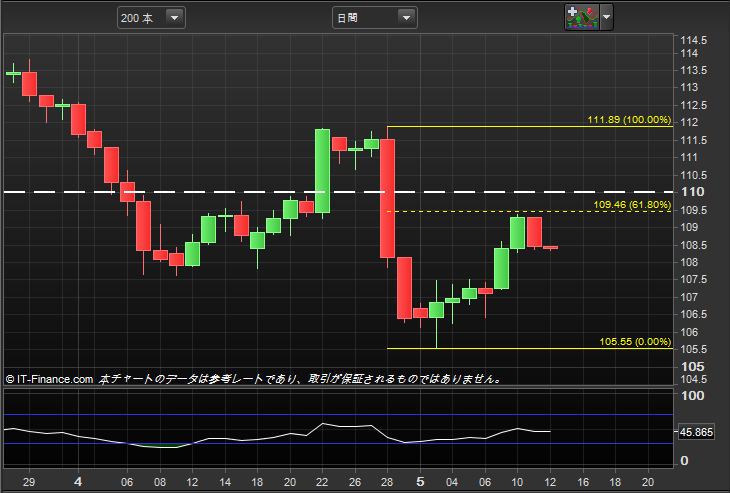Click the large green candle at date 22
This screenshot has height=493, width=730.
322,171
